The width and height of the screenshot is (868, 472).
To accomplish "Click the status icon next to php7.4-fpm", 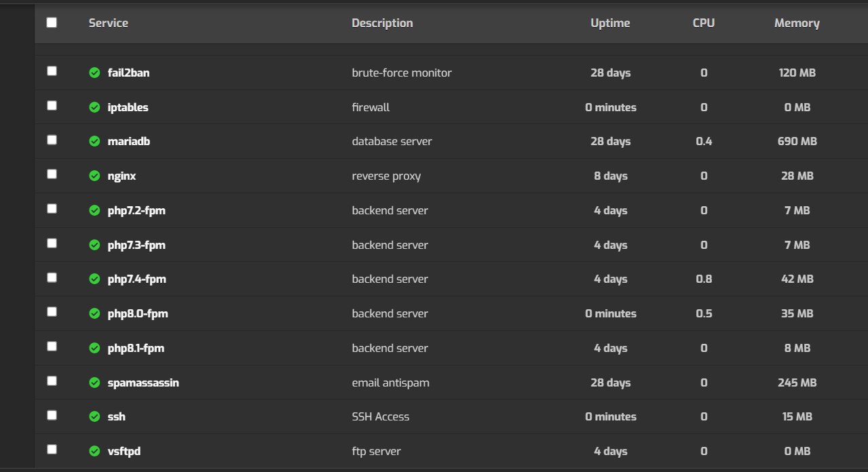I will (x=94, y=279).
